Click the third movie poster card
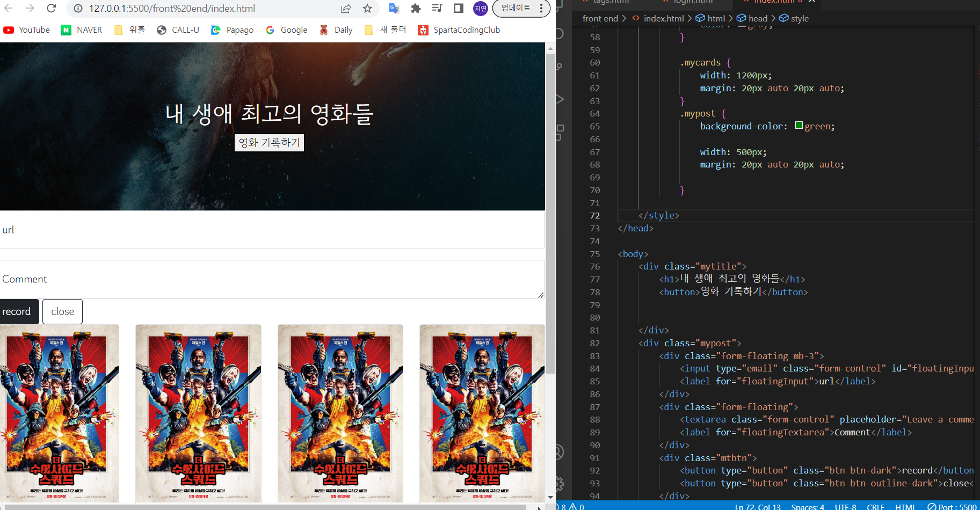Image resolution: width=980 pixels, height=510 pixels. pos(340,413)
